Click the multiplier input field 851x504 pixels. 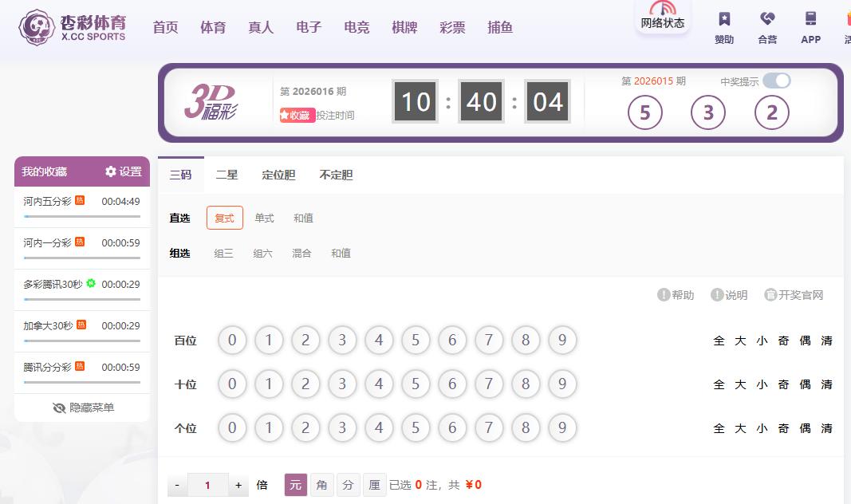tap(207, 485)
